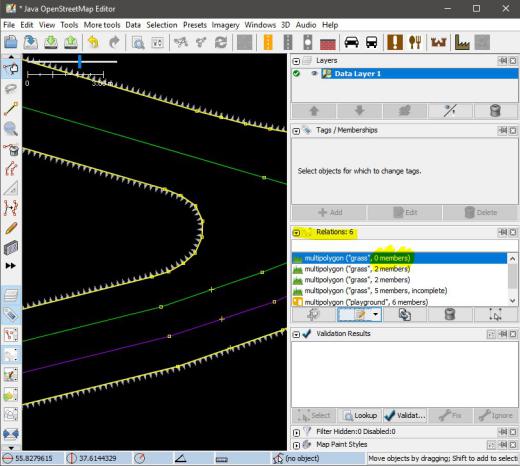520x466 pixels.
Task: Expand the Filter Hidden panel
Action: (x=296, y=432)
